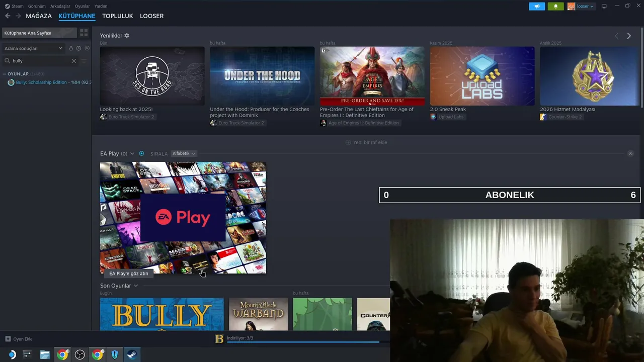Open 2026 Hizmet Madalyası news title

coord(568,109)
